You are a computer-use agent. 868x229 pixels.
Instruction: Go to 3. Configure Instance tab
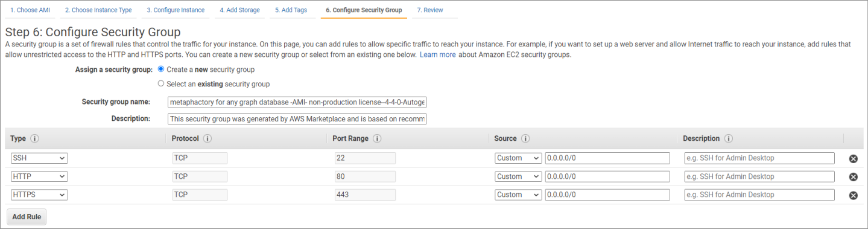click(x=176, y=10)
